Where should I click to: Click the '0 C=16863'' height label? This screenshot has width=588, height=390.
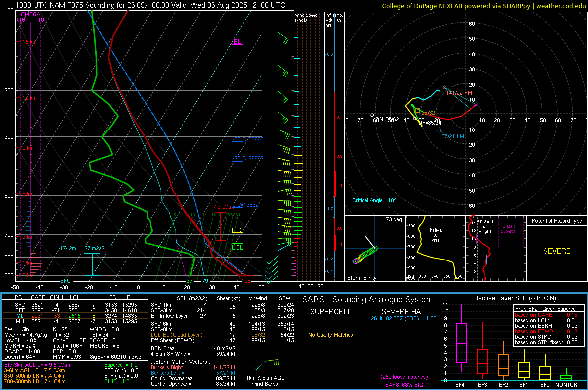[x=246, y=205]
